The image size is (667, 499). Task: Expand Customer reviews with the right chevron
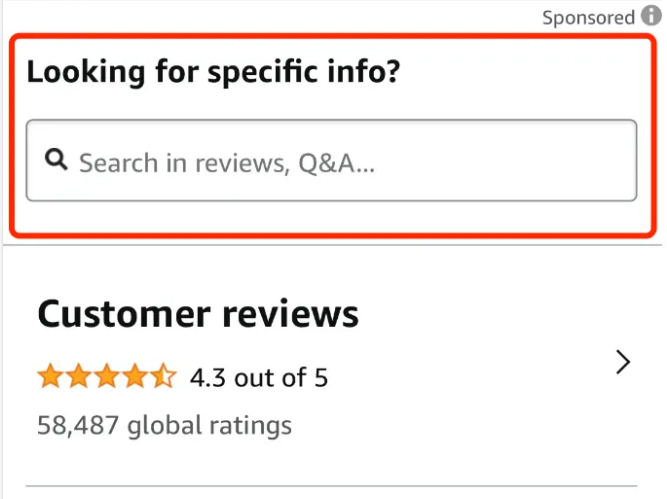point(623,362)
